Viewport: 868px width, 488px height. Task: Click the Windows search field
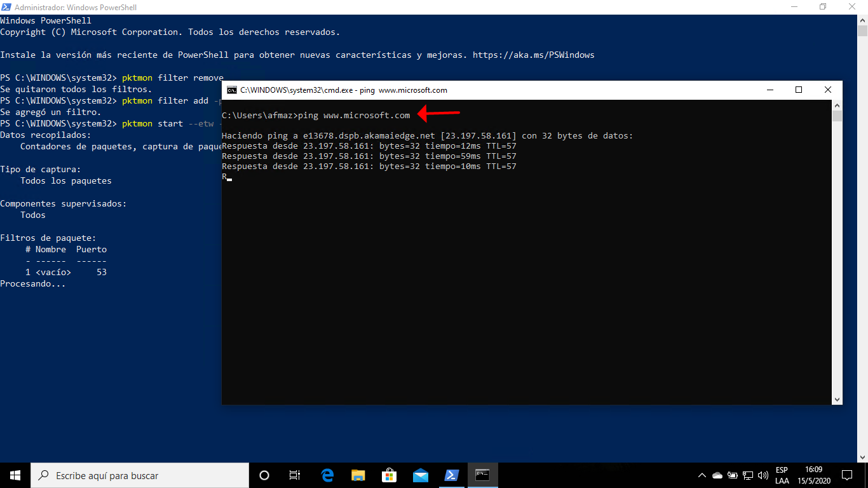(140, 475)
